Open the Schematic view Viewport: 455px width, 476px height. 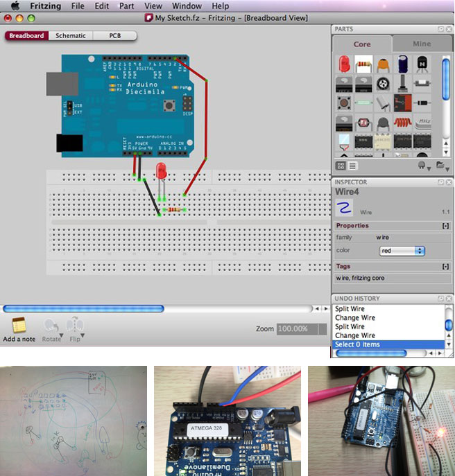pos(71,35)
